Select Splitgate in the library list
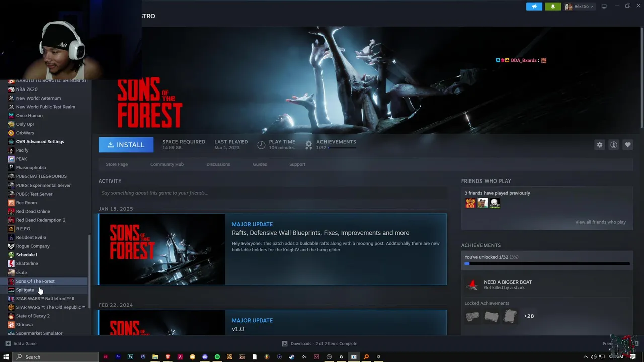This screenshot has width=644, height=362. (x=25, y=290)
